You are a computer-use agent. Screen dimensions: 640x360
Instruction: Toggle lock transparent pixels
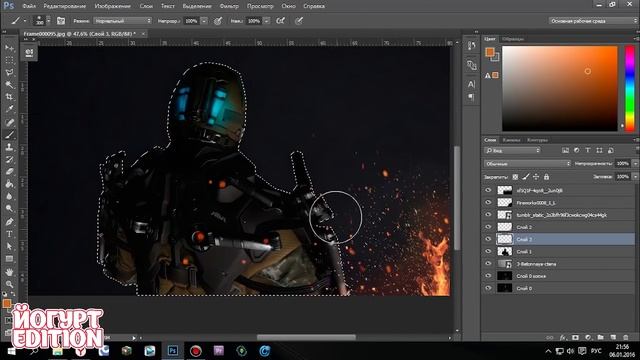[515, 177]
